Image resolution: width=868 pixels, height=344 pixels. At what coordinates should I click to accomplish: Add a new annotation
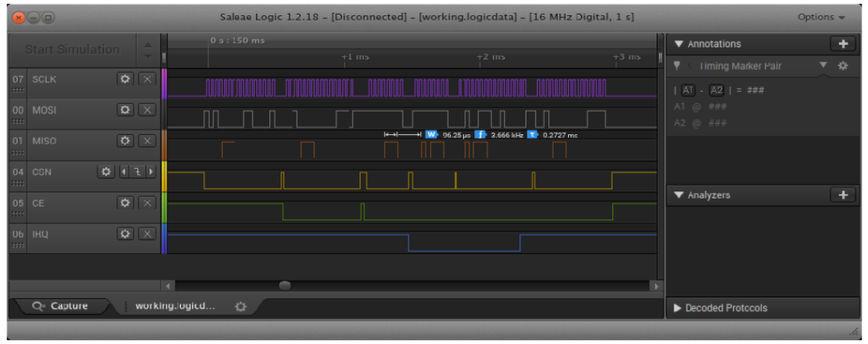click(842, 44)
